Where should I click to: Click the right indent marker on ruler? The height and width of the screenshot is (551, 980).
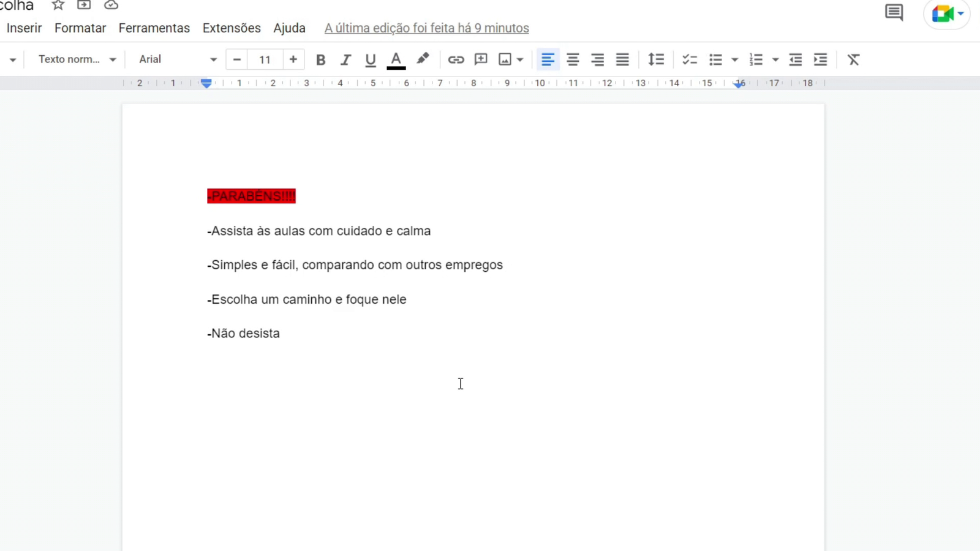739,84
